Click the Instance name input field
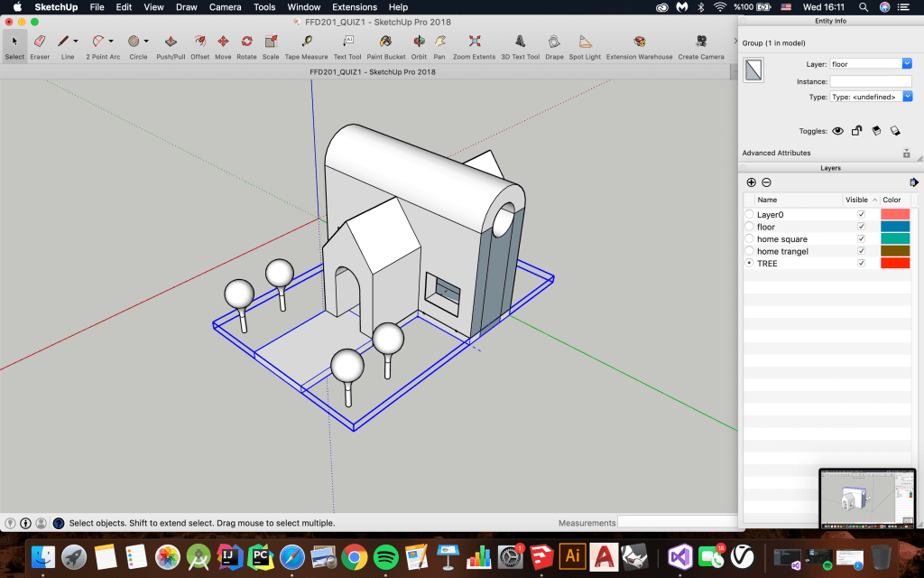The width and height of the screenshot is (924, 578). tap(871, 81)
